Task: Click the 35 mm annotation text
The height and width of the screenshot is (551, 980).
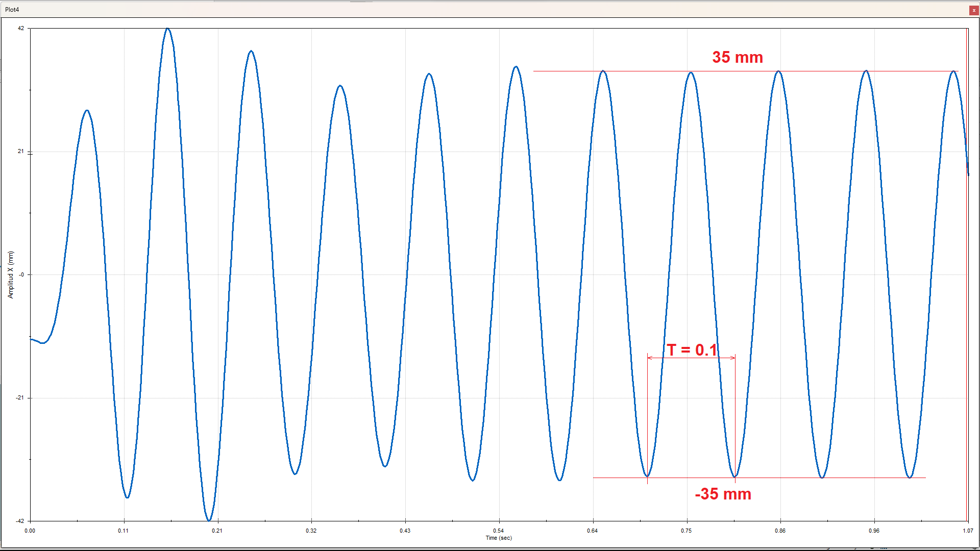Action: (737, 57)
